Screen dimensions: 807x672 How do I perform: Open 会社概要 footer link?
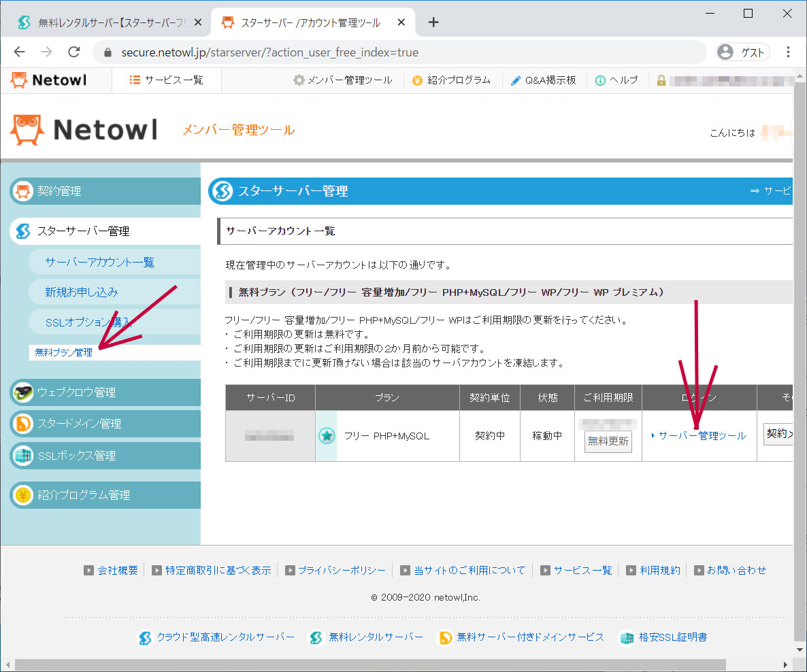point(117,570)
